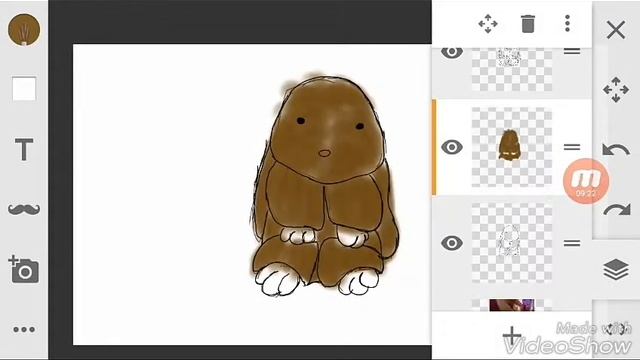The height and width of the screenshot is (360, 640).
Task: Select the bunny outline layer thumbnail
Action: tap(512, 243)
